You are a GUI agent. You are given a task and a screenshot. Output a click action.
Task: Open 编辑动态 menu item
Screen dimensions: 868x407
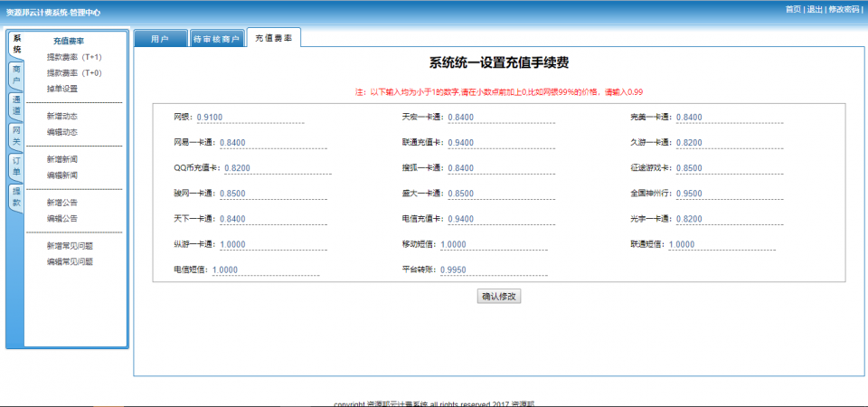62,132
